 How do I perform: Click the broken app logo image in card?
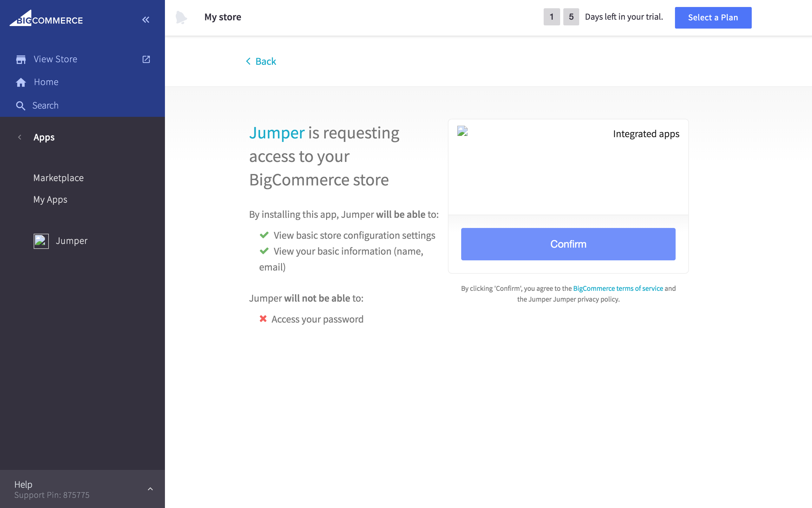click(462, 131)
